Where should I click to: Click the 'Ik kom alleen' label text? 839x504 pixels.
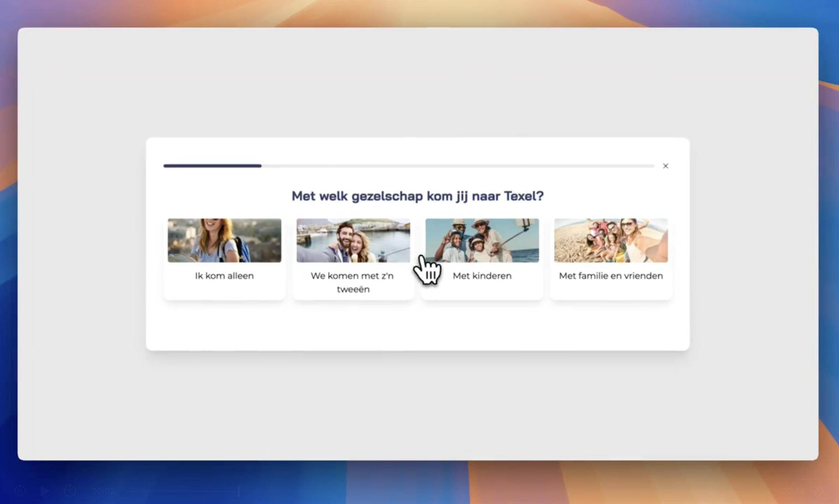tap(225, 276)
